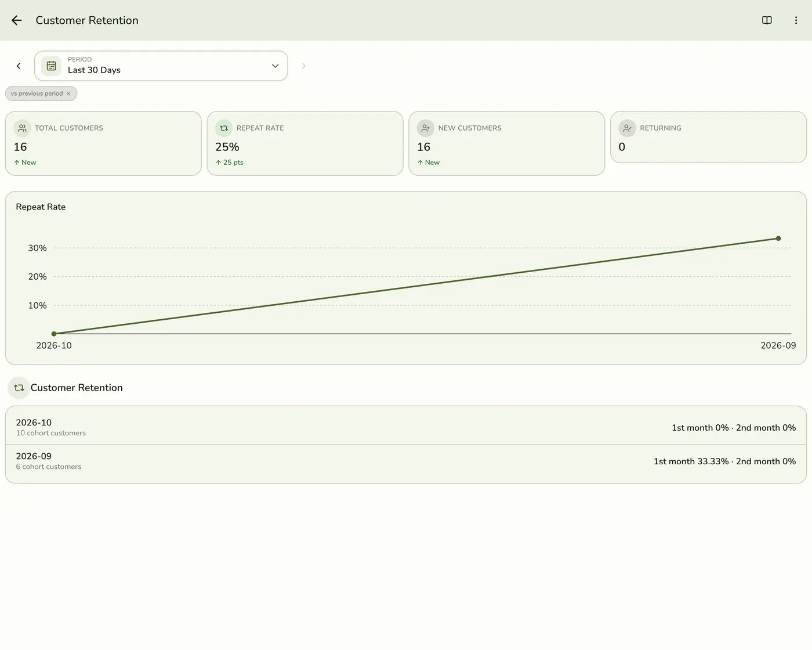Click the '10 cohort customers' label
Screen dimensions: 812x650
pos(51,433)
